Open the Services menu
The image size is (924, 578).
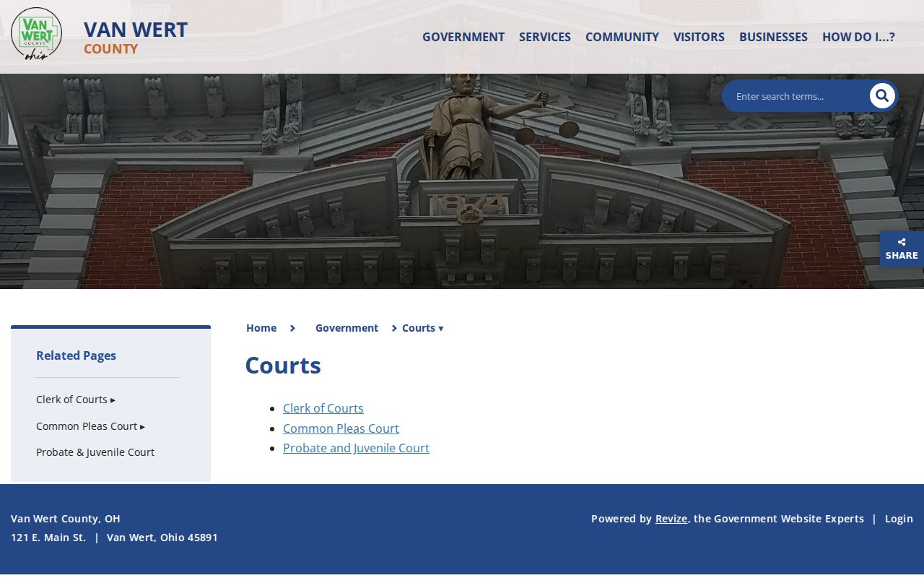click(545, 37)
